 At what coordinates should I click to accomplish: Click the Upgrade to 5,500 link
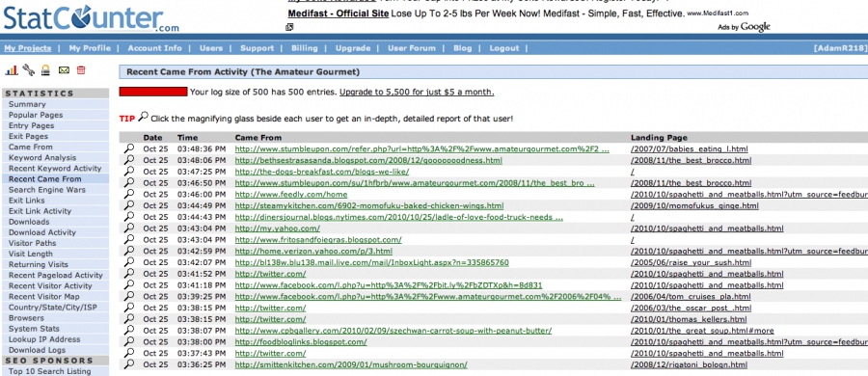coord(417,92)
